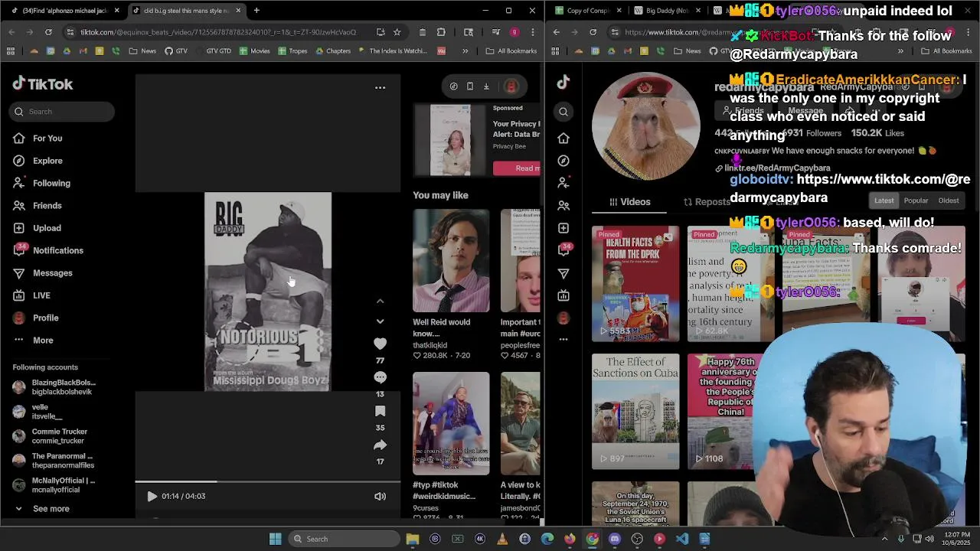Open Messages in left sidebar

pyautogui.click(x=43, y=273)
